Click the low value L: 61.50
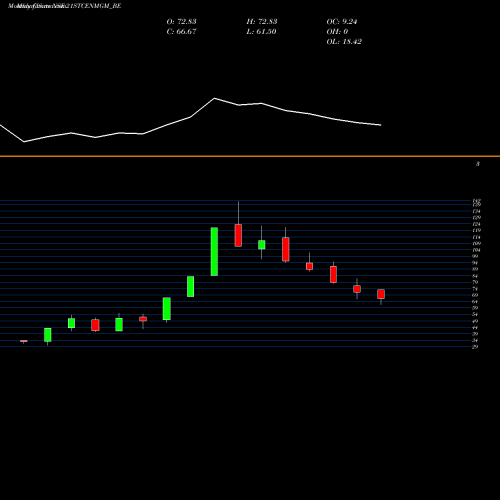The image size is (500, 500). click(x=261, y=32)
